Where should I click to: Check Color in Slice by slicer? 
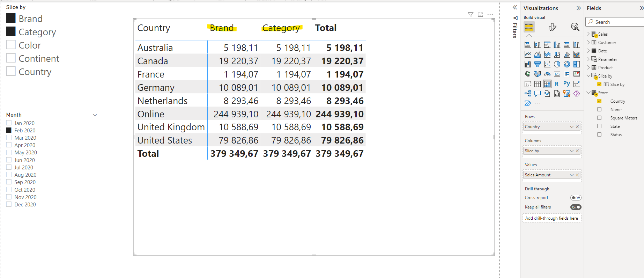11,45
